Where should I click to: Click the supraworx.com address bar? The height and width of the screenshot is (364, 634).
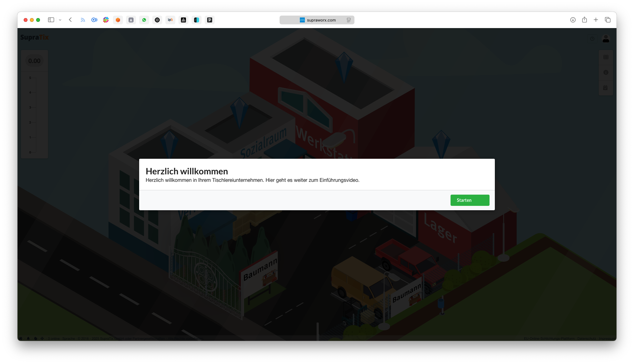click(321, 20)
